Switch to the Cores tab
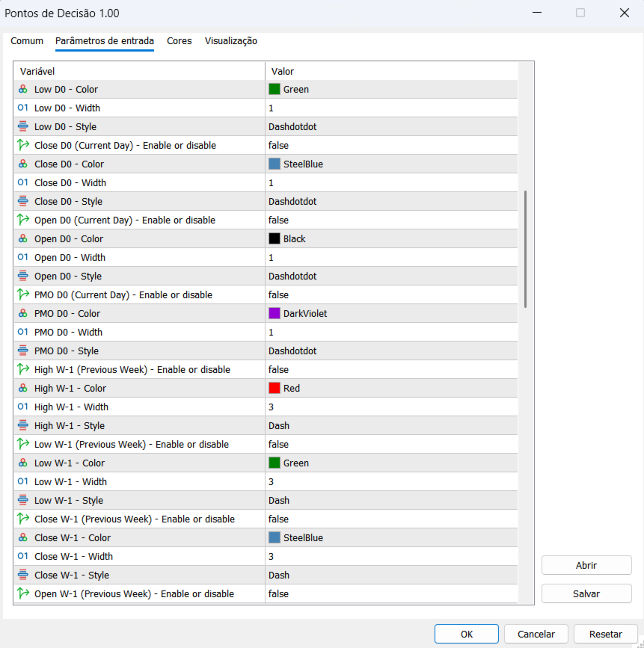This screenshot has width=644, height=648. click(x=180, y=41)
